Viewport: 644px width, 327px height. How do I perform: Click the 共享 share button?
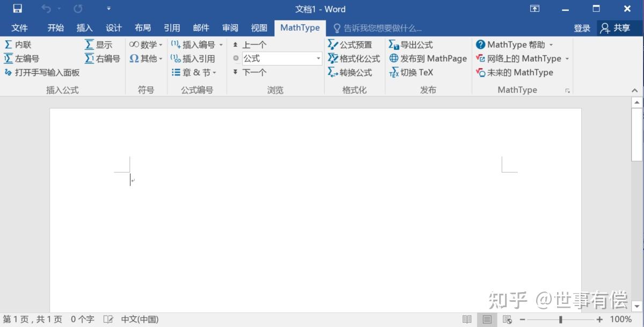(616, 28)
